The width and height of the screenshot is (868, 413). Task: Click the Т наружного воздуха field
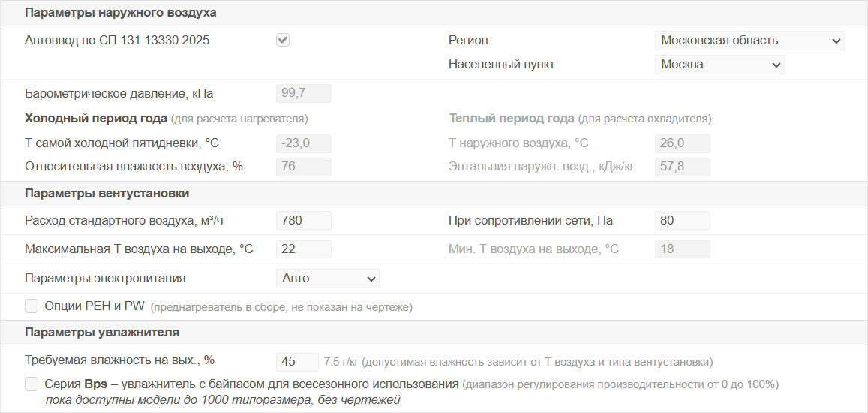coord(682,143)
